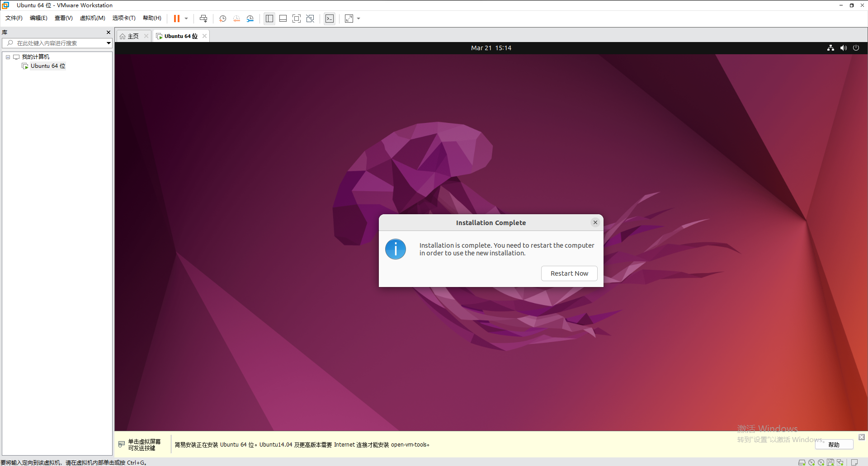Take a snapshot using the clock-plus icon
Image resolution: width=868 pixels, height=466 pixels.
223,19
